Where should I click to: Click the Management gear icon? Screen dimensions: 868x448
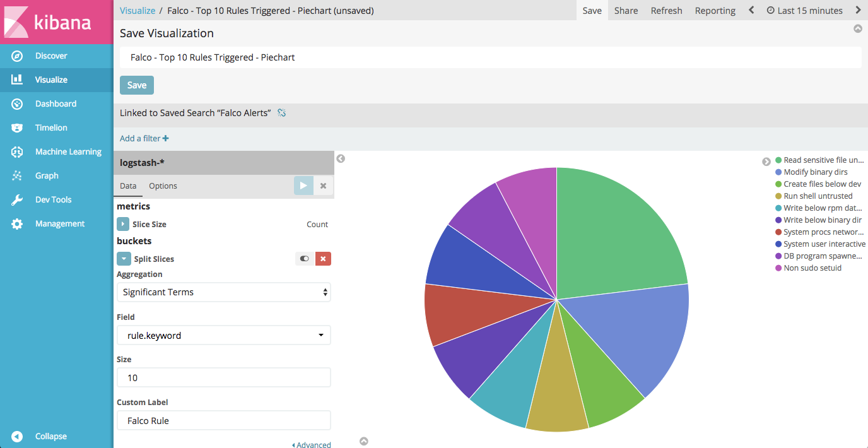pos(17,224)
